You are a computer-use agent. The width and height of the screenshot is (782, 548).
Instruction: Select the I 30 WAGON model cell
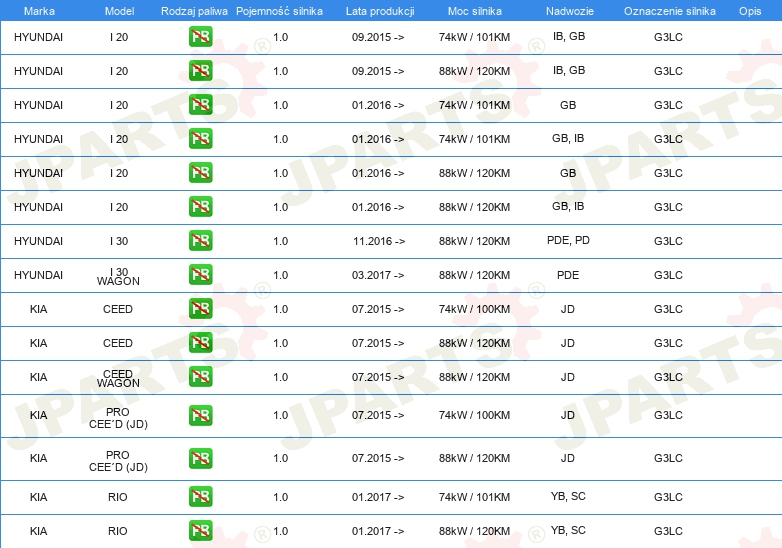click(118, 276)
